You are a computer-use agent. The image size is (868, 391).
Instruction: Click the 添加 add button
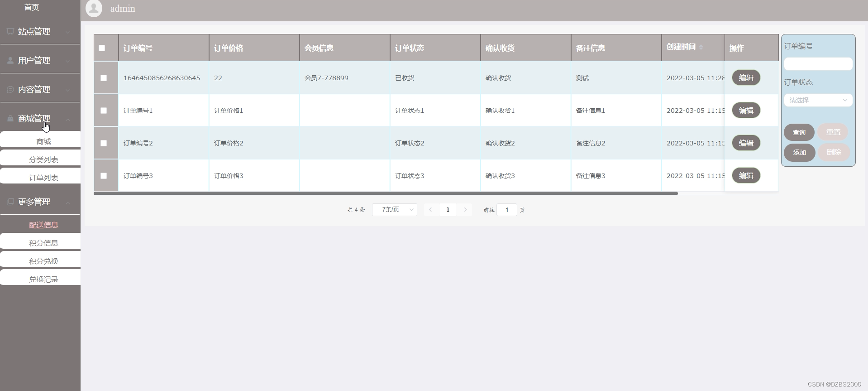pos(799,152)
